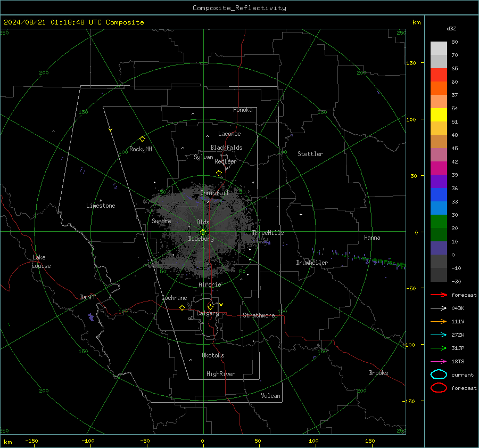The width and height of the screenshot is (479, 448).
Task: Click the RedDeer city label
Action: click(226, 161)
